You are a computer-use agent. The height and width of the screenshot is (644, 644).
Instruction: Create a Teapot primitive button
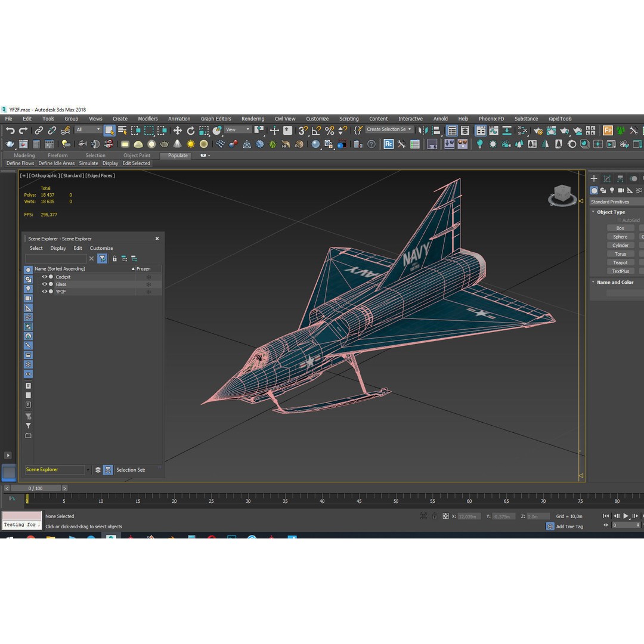pos(620,262)
